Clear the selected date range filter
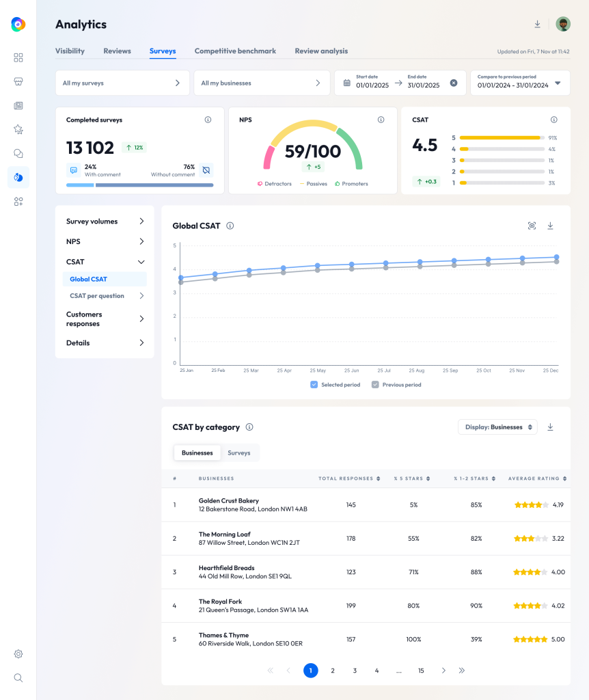 pos(453,82)
